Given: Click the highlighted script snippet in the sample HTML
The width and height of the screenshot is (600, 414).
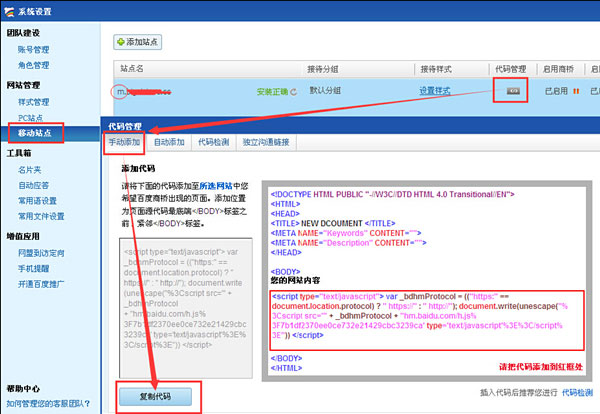Looking at the screenshot, I should [x=427, y=320].
